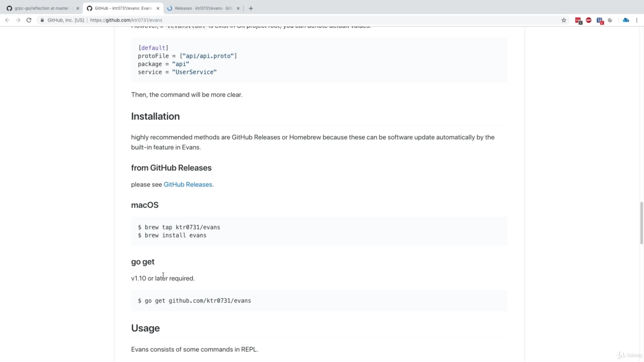Close the Releases tab
Viewport: 644px width, 362px height.
[238, 8]
